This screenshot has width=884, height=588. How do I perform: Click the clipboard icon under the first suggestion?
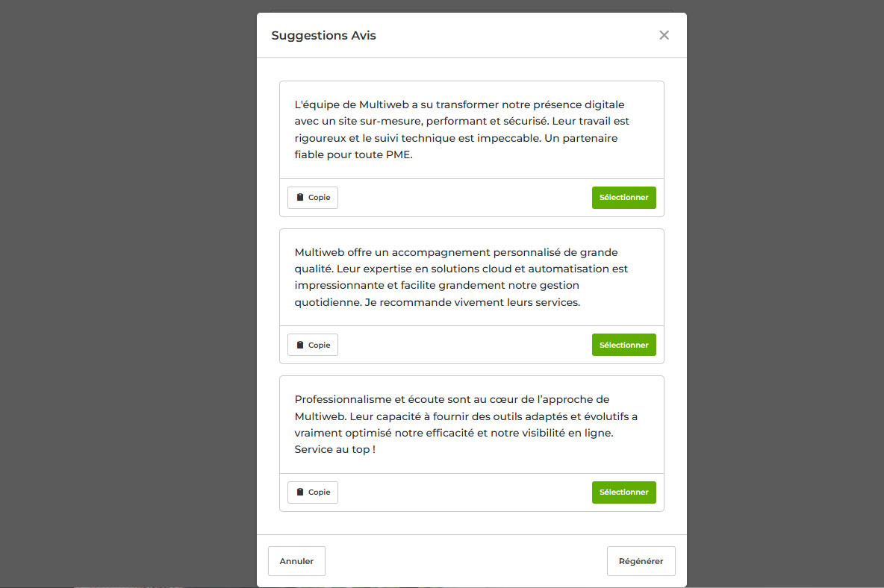(300, 198)
